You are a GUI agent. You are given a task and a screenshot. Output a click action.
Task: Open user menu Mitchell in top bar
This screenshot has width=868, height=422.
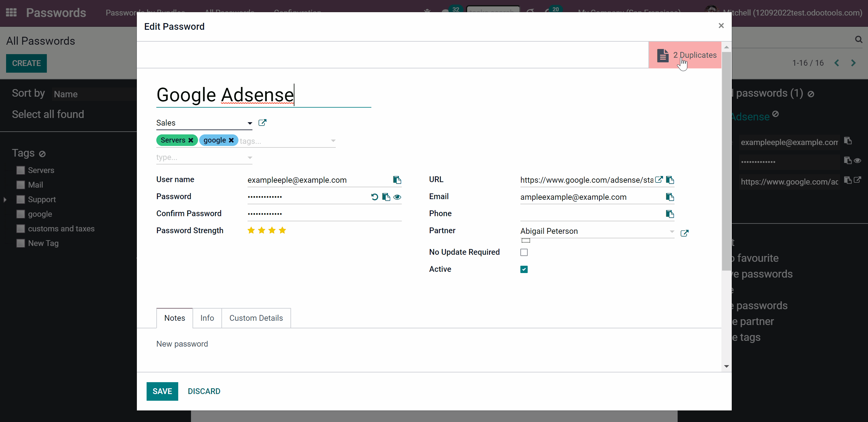click(x=784, y=13)
